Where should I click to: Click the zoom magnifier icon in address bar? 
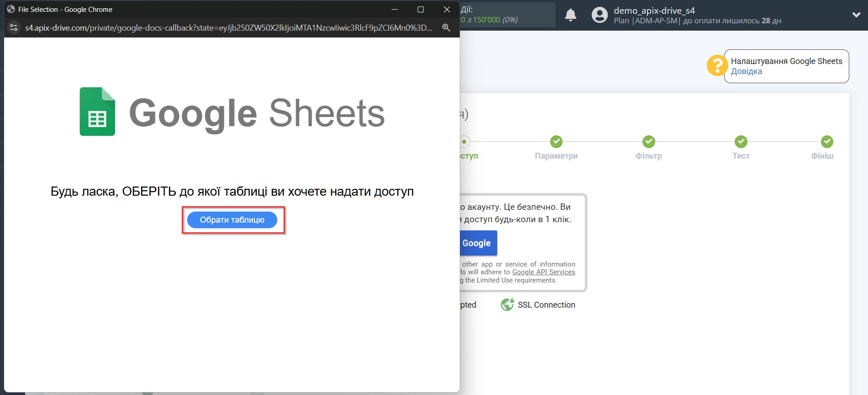(x=446, y=27)
